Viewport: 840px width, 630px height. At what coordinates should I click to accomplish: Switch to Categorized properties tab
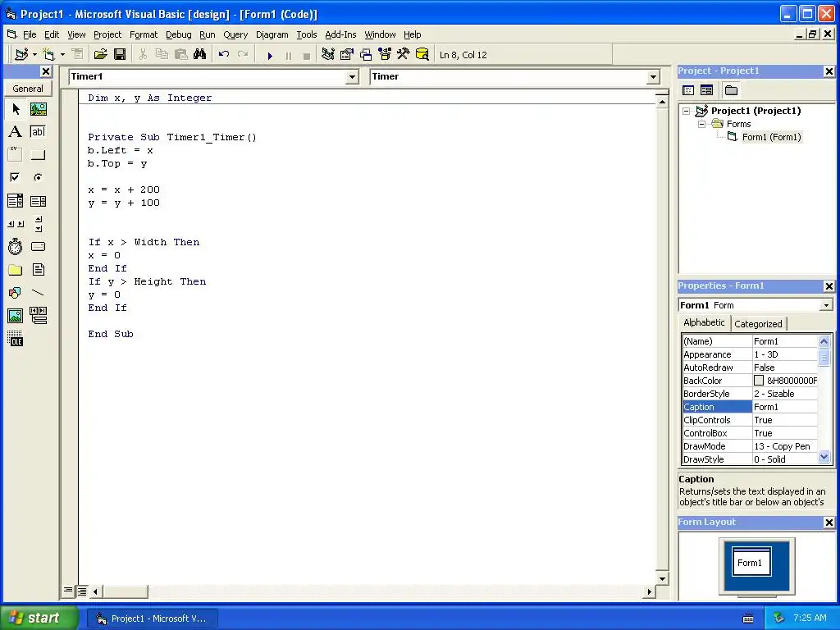pyautogui.click(x=757, y=323)
